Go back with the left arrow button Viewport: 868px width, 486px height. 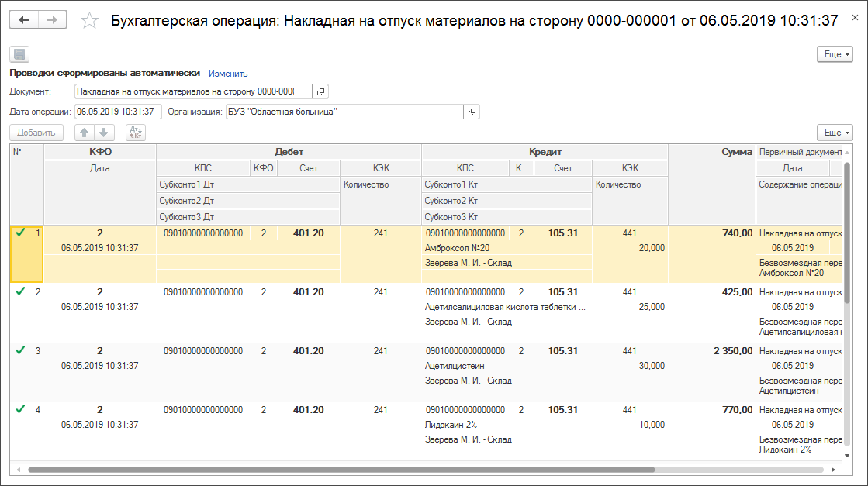24,20
